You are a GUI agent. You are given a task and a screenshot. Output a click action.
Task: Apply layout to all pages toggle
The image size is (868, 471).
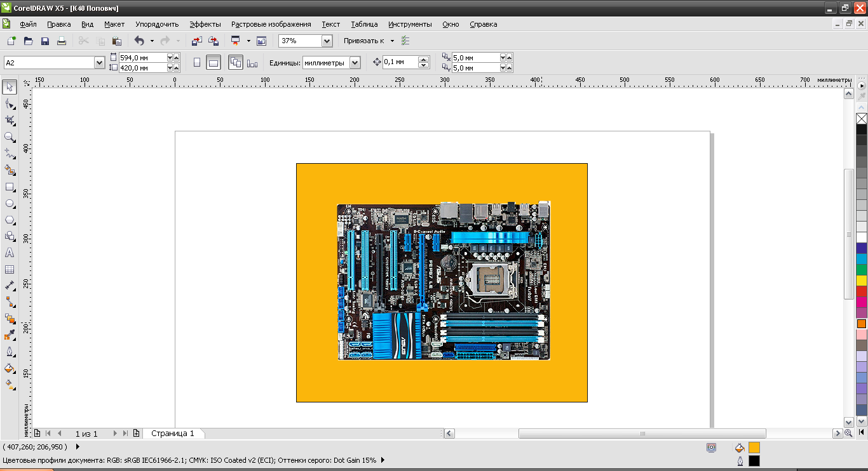236,63
